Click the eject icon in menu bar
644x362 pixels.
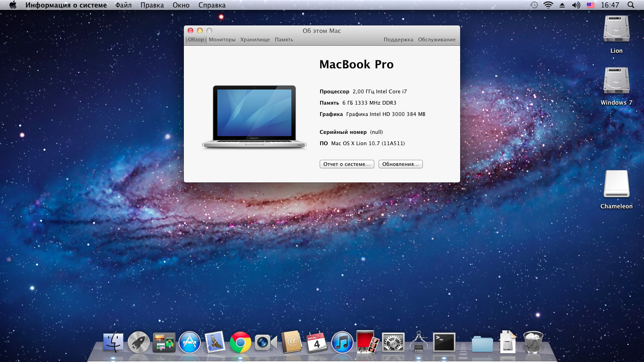pos(562,5)
